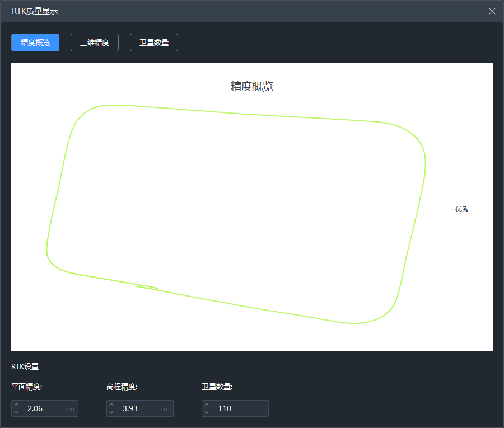Image resolution: width=504 pixels, height=428 pixels.
Task: Decrease 平面精度 with the down arrow
Action: pos(16,412)
